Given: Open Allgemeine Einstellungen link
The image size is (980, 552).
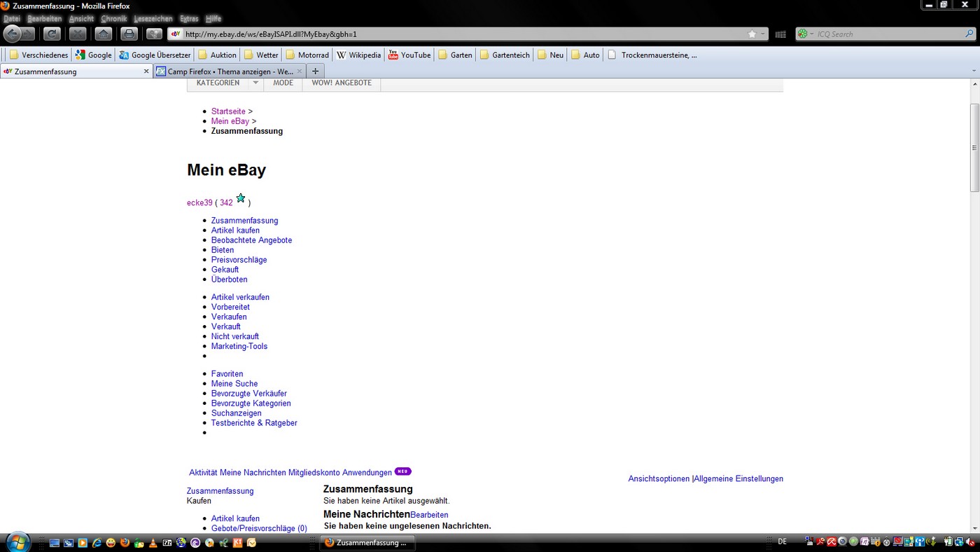Looking at the screenshot, I should [x=738, y=479].
